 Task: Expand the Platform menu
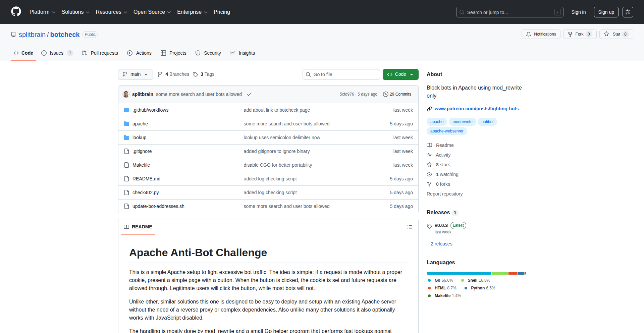(x=42, y=12)
